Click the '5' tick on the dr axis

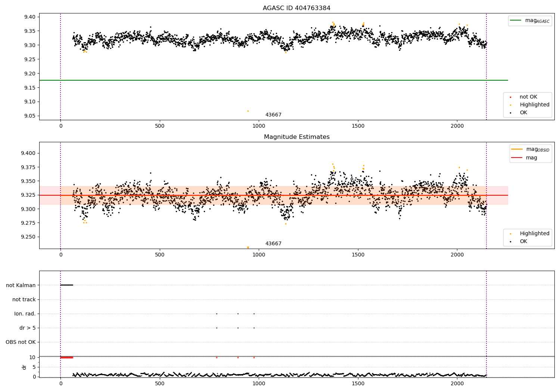click(x=34, y=367)
